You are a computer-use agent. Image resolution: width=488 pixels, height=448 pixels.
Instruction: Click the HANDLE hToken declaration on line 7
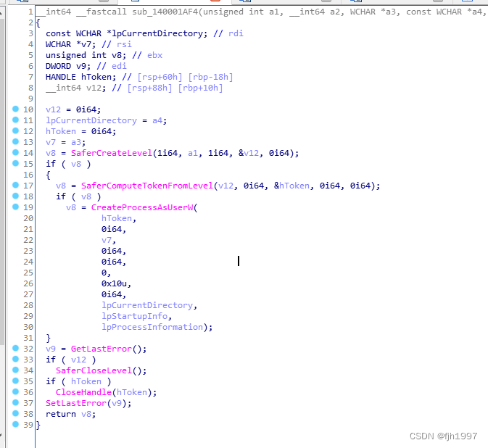coord(80,77)
